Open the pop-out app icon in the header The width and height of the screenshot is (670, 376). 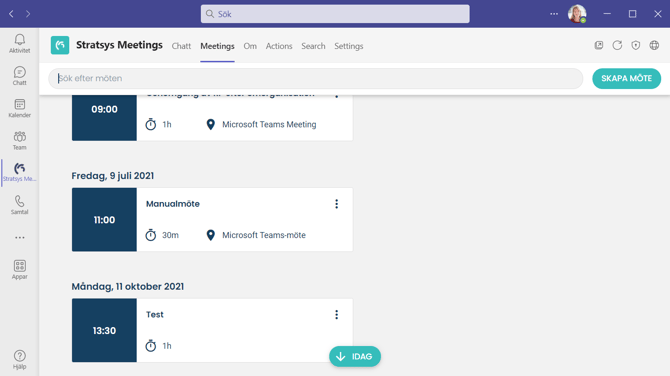click(x=599, y=45)
